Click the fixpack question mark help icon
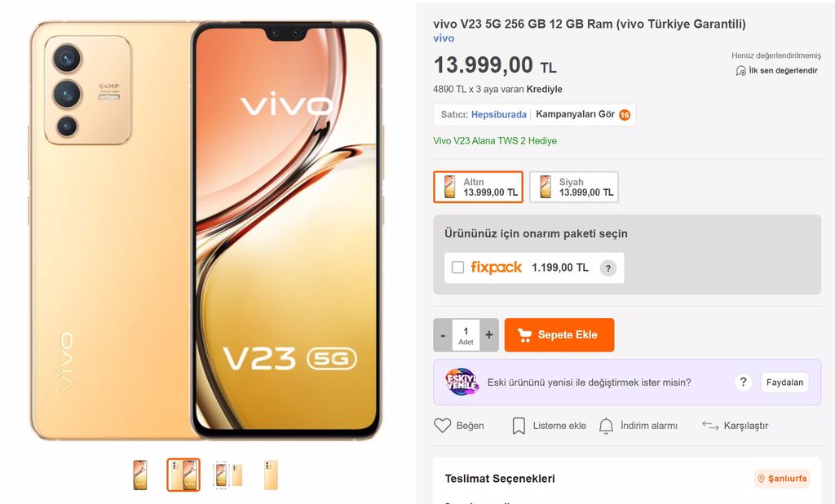 coord(608,268)
